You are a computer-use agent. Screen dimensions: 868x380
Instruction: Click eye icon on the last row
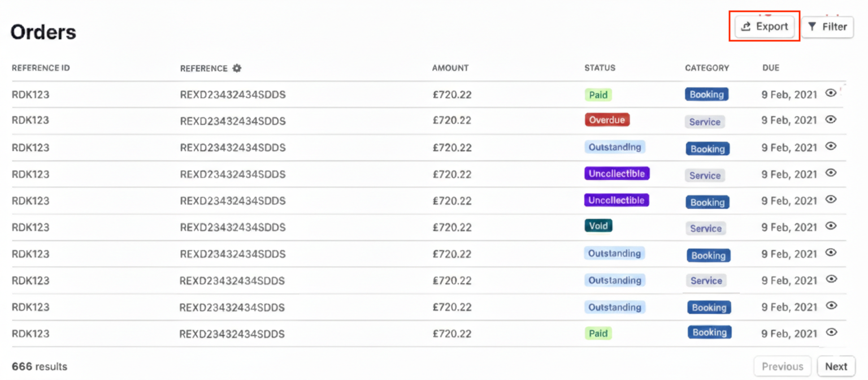(831, 332)
